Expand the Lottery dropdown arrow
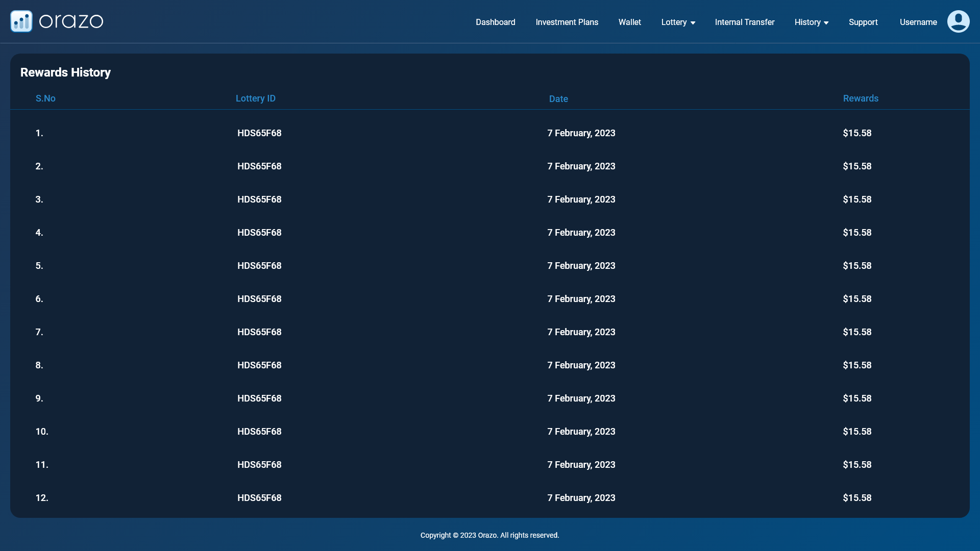This screenshot has height=551, width=980. [693, 23]
